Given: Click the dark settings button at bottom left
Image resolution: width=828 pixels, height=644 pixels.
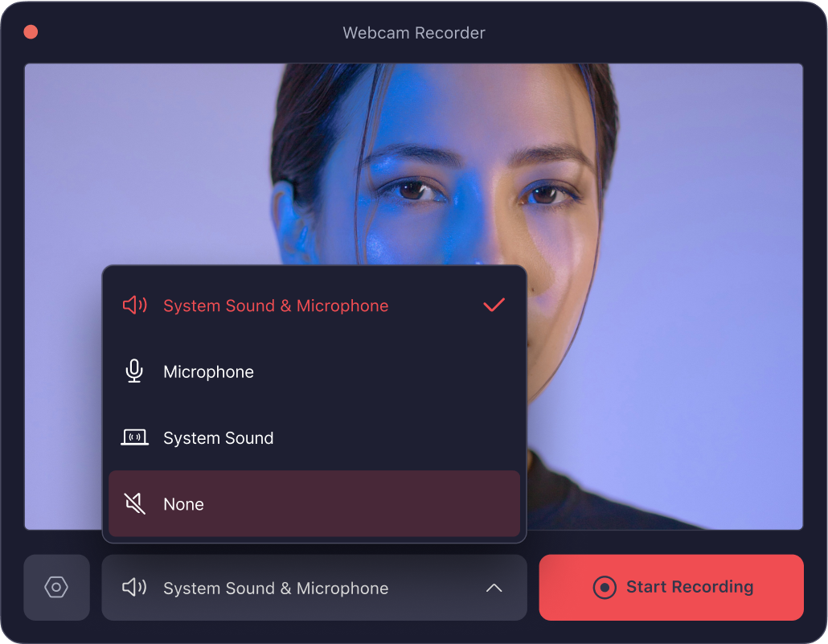Looking at the screenshot, I should (x=56, y=587).
